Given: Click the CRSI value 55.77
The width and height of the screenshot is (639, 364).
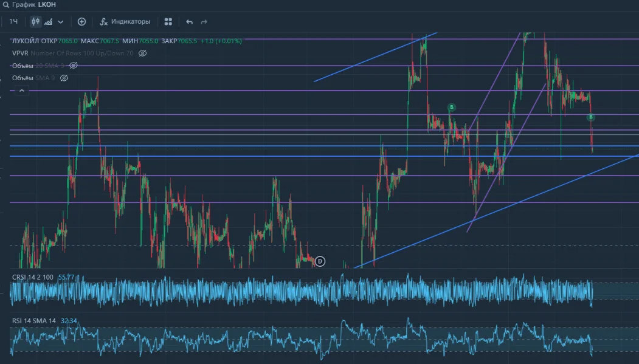Looking at the screenshot, I should pyautogui.click(x=66, y=277).
